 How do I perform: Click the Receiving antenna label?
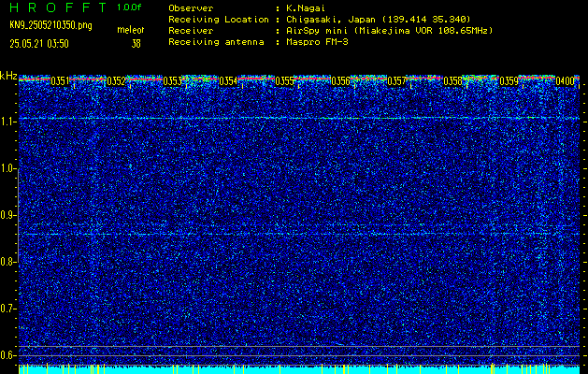point(216,42)
